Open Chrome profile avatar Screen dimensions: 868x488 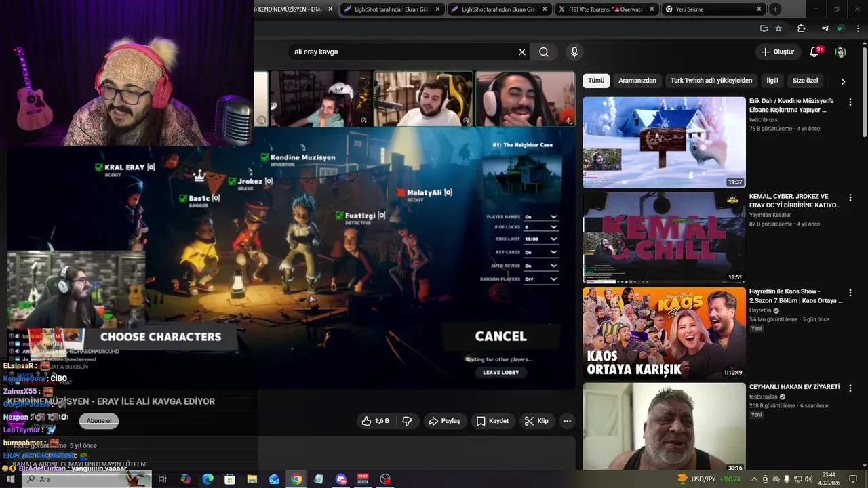click(x=841, y=28)
